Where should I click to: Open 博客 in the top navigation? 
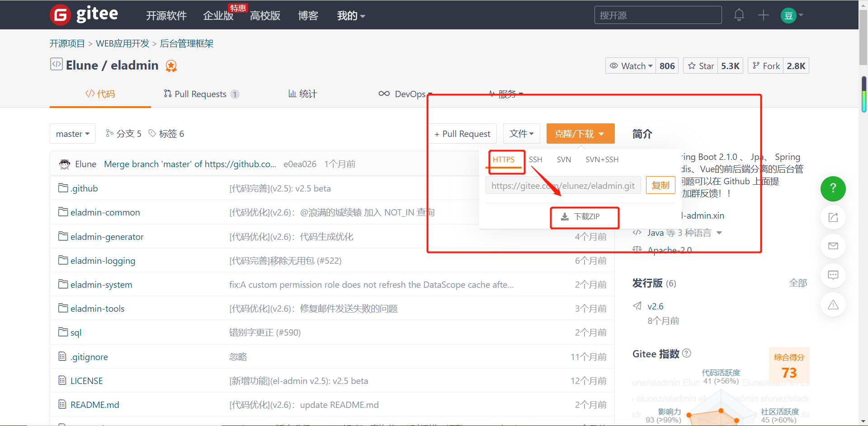(x=308, y=16)
